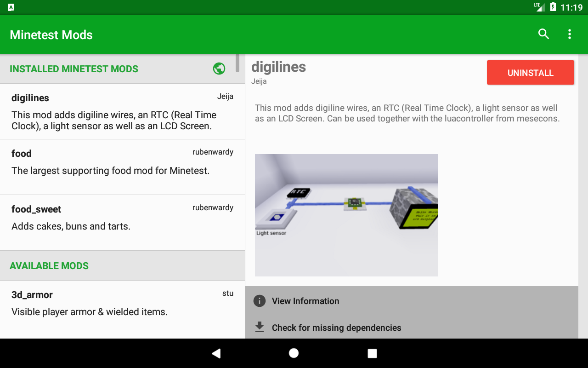Tap the digilines summary text in the mod list

pyautogui.click(x=114, y=121)
